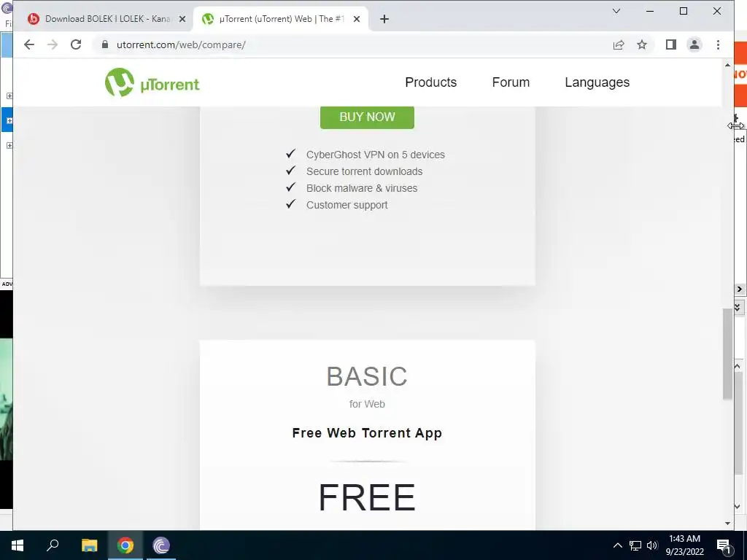The width and height of the screenshot is (747, 560).
Task: Click the page scrollbar up arrow
Action: (727, 65)
